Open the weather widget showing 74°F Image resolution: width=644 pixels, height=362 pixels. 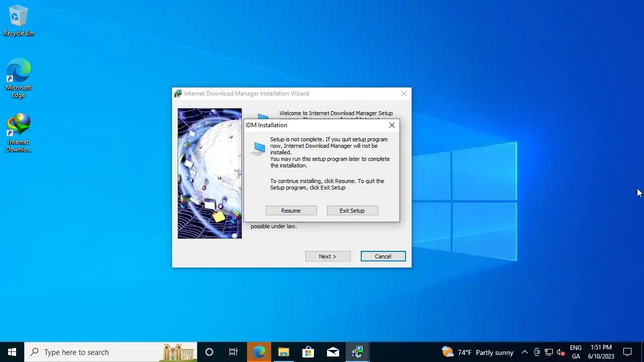coord(477,352)
